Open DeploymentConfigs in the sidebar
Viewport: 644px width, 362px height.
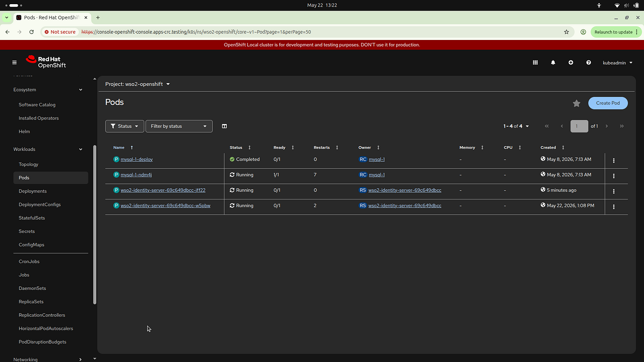click(40, 204)
